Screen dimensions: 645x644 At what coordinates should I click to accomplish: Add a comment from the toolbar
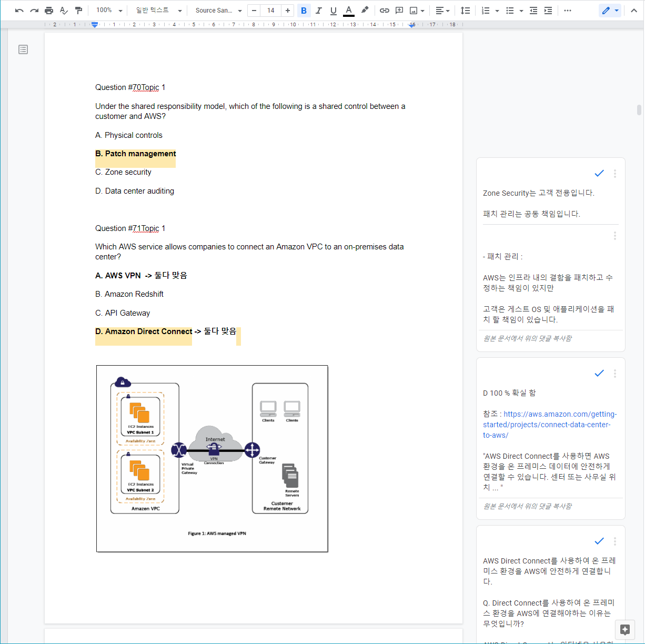399,11
